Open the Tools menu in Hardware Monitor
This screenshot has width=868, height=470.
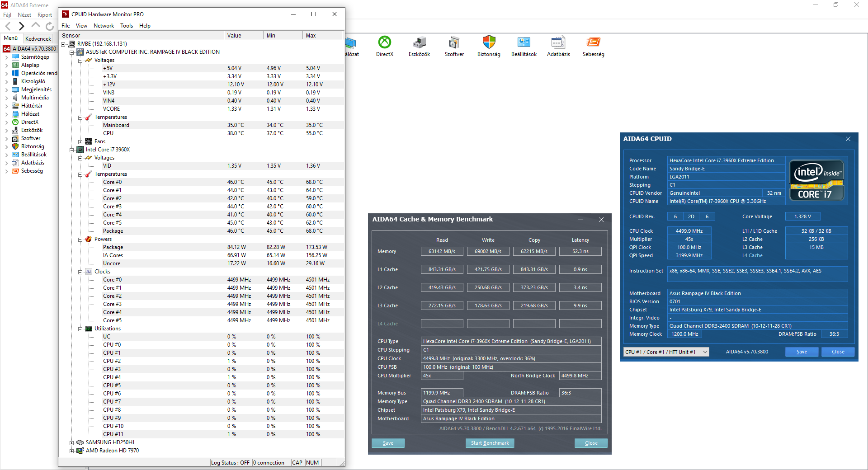[x=127, y=26]
